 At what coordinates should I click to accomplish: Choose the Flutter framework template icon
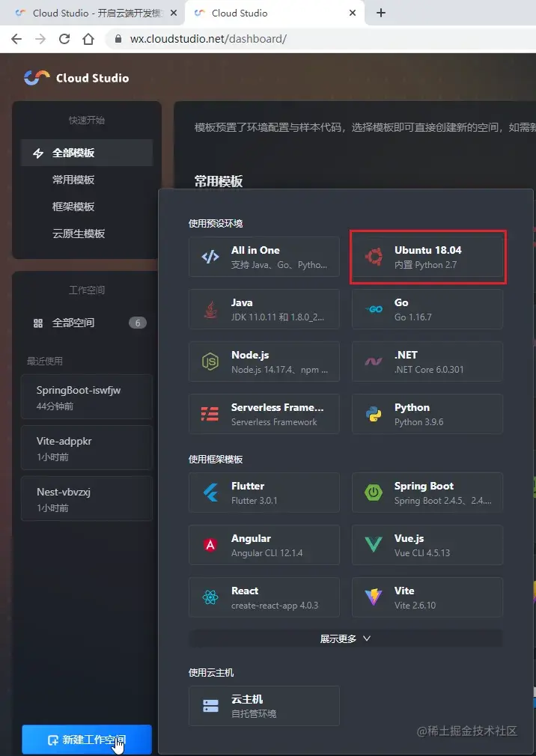(210, 493)
